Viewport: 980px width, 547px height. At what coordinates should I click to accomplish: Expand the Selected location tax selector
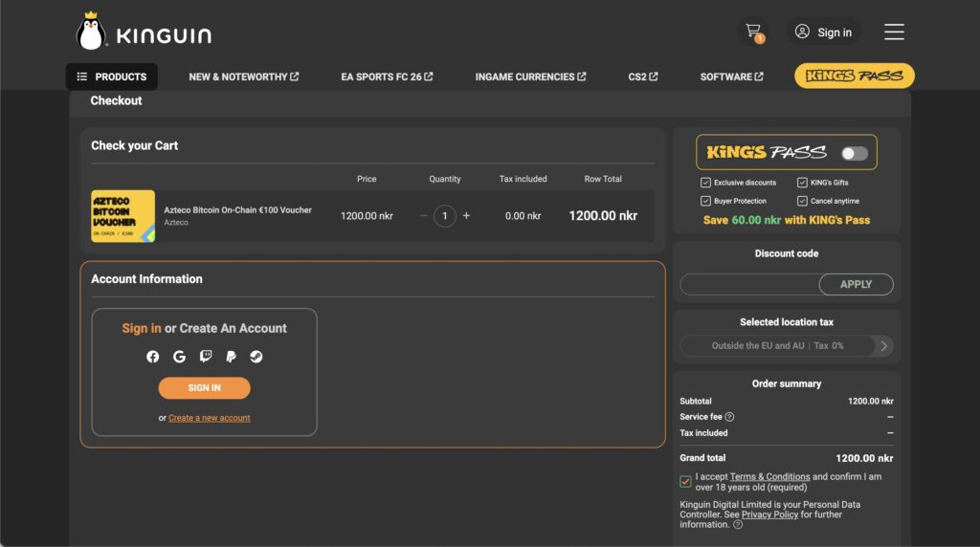(883, 346)
